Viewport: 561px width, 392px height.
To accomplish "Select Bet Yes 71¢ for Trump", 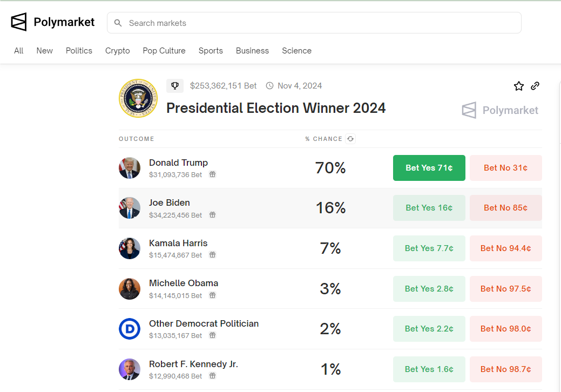I will 429,168.
